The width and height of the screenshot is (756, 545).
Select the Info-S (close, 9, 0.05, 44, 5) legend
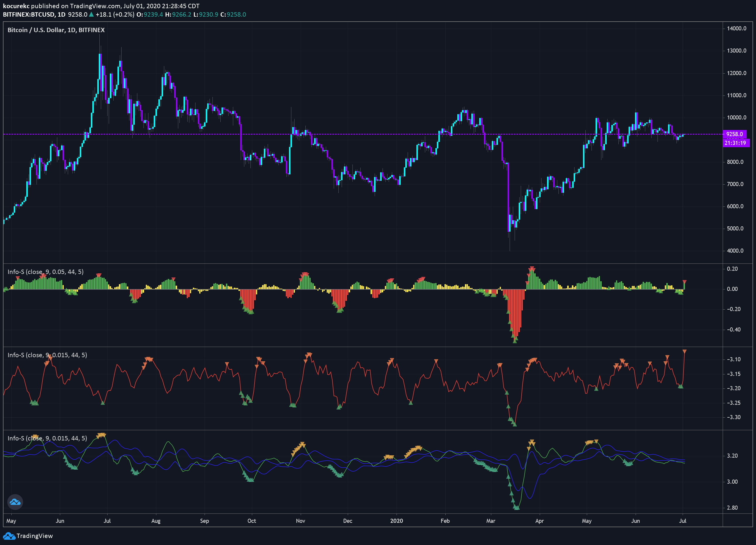pos(46,272)
